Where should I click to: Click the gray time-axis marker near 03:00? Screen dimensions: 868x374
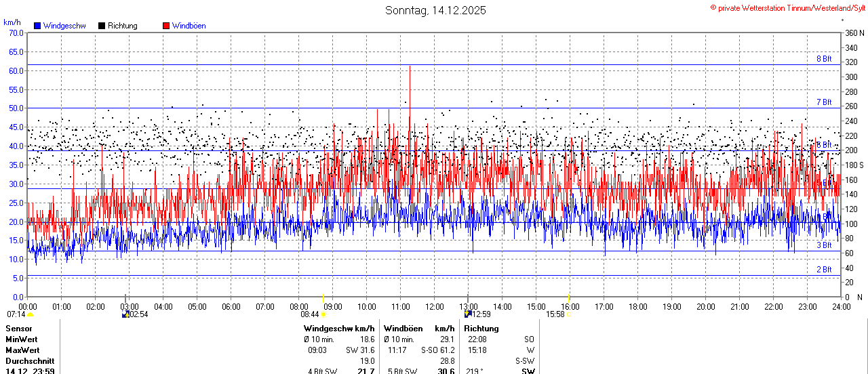coord(125,297)
